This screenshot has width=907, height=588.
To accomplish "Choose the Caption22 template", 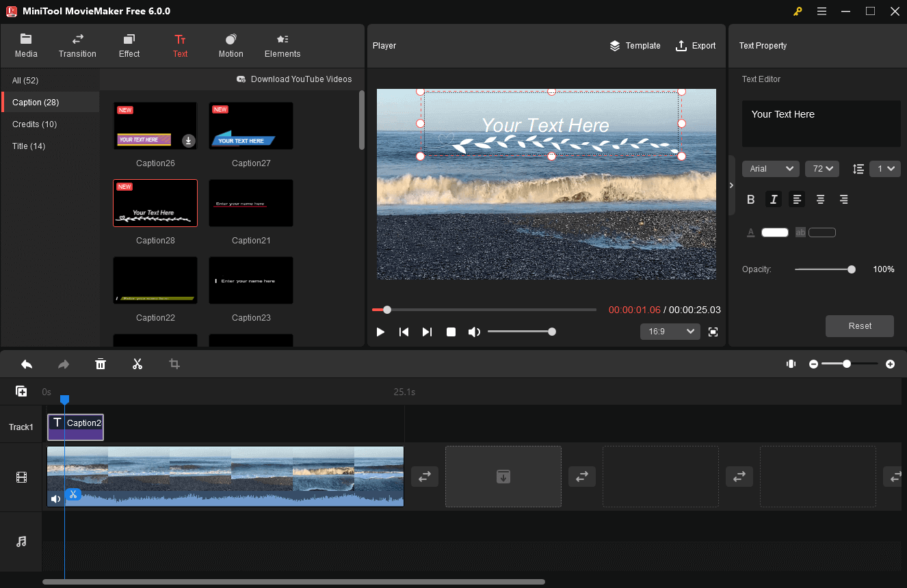I will coord(155,280).
